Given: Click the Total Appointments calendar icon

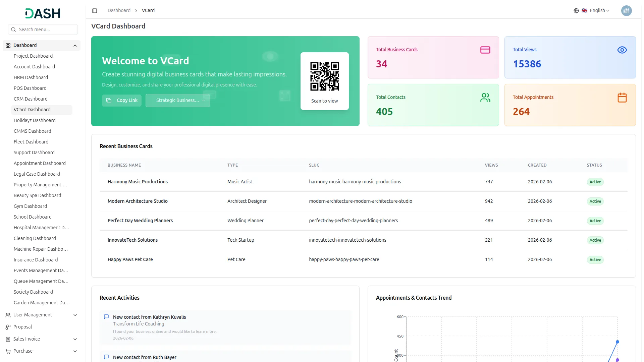Looking at the screenshot, I should click(x=622, y=98).
